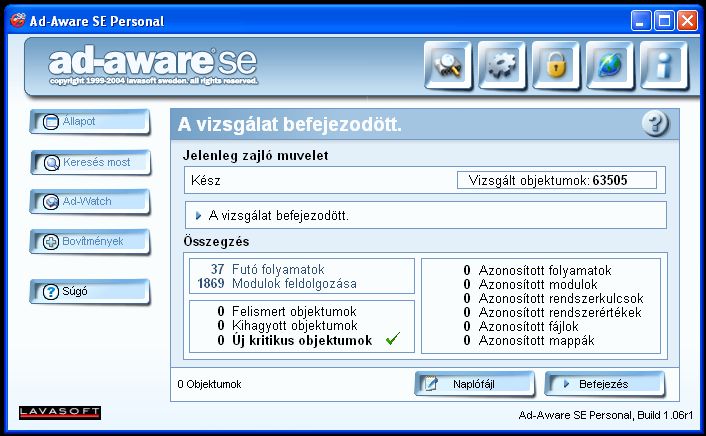Open quarantine via the padlock icon
Viewport: 706px width, 436px height.
point(556,65)
